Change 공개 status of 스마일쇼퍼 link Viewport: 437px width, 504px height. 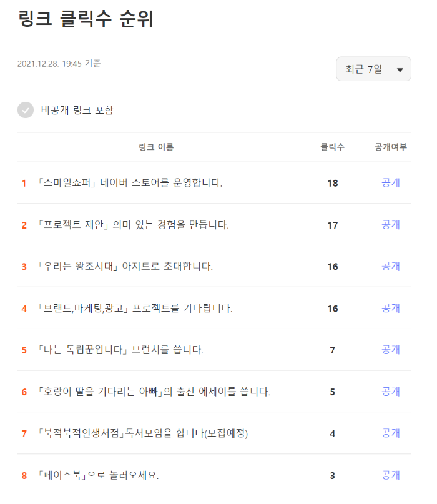[390, 183]
